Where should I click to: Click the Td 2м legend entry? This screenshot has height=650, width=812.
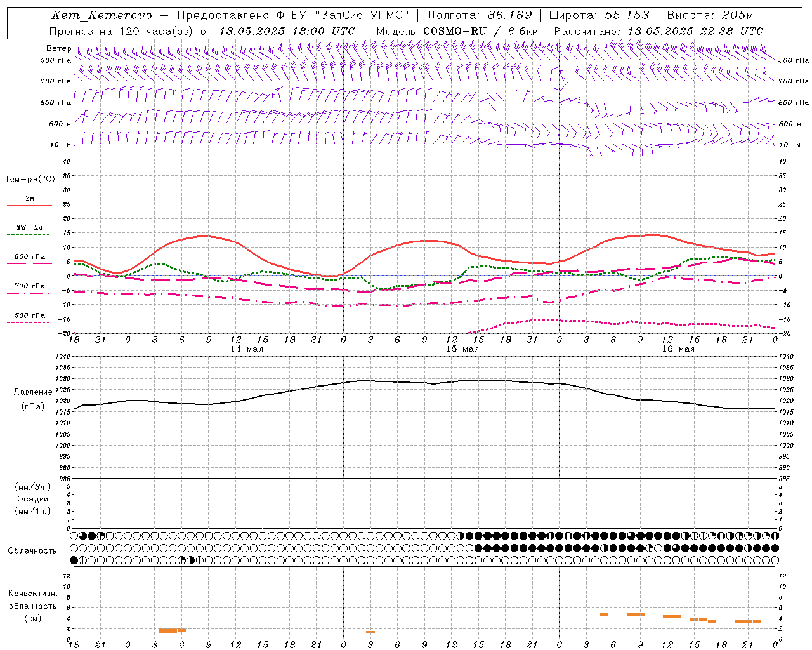coord(29,227)
